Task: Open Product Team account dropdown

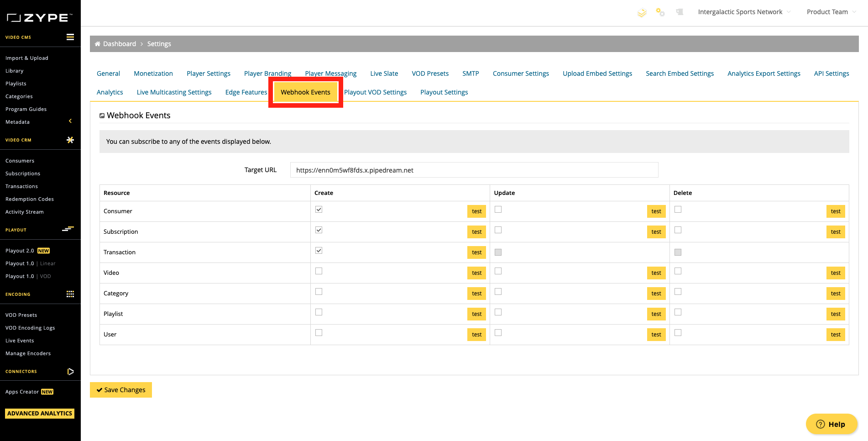Action: coord(831,12)
